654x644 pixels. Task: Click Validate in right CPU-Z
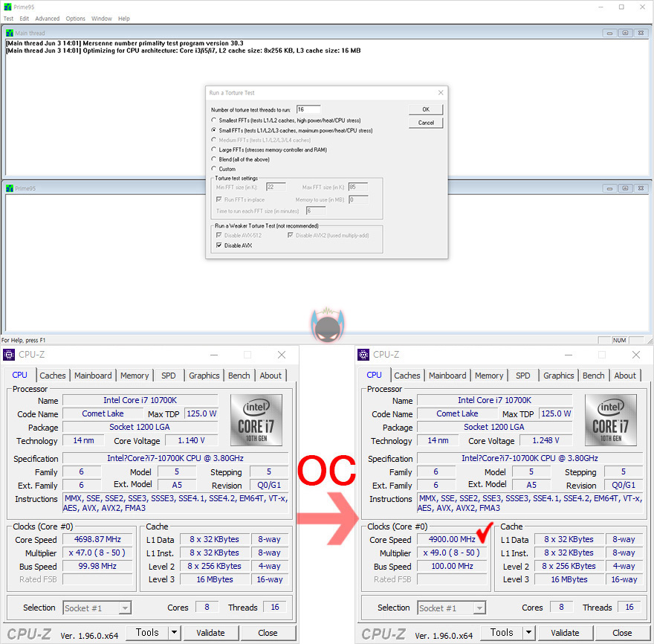coord(565,633)
